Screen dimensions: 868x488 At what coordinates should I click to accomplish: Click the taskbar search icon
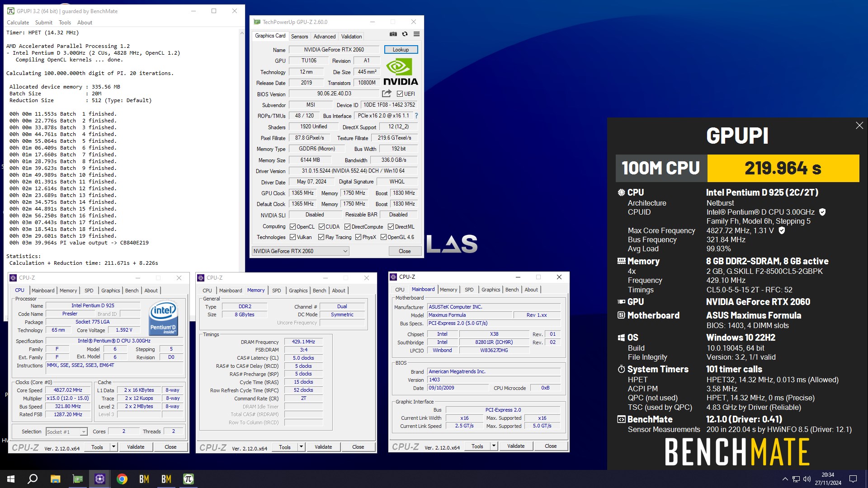pyautogui.click(x=33, y=479)
